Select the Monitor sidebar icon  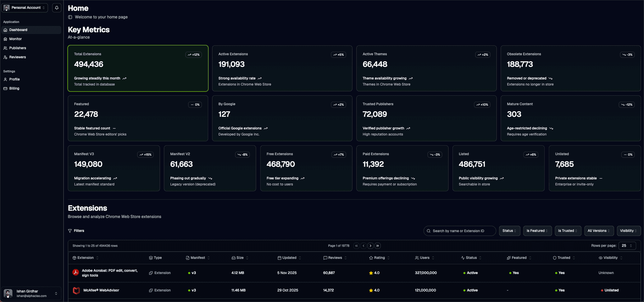(x=6, y=39)
